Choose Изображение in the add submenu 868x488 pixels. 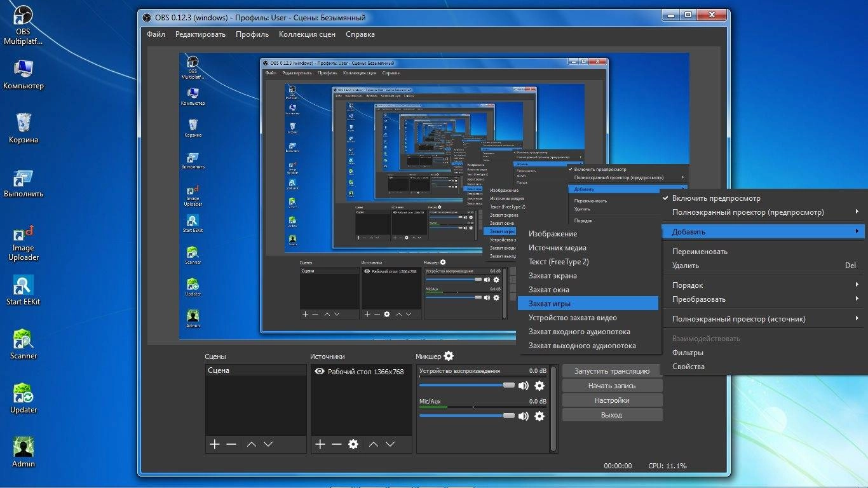tap(588, 234)
